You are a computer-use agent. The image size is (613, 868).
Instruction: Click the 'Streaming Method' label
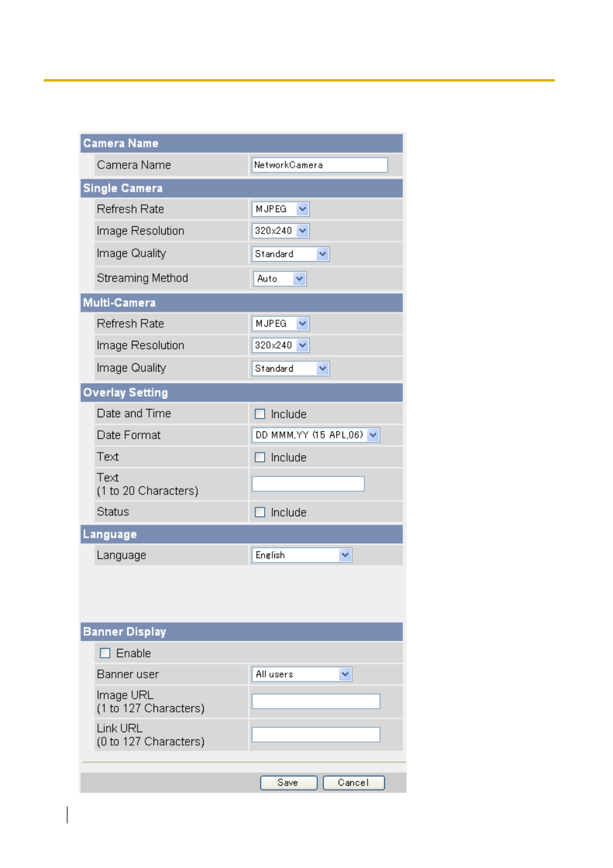[143, 278]
